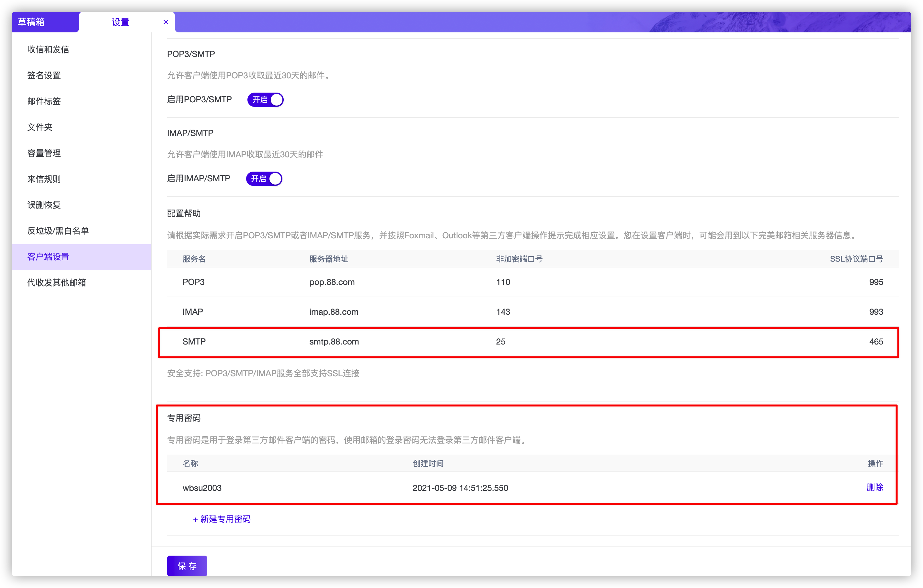This screenshot has height=588, width=923.
Task: Go to 邮件标签 settings
Action: [44, 101]
